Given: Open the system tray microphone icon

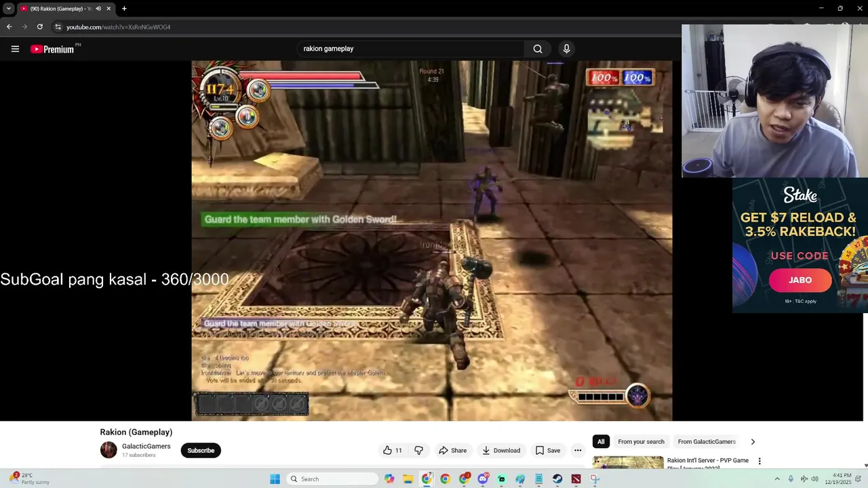Looking at the screenshot, I should tap(791, 479).
